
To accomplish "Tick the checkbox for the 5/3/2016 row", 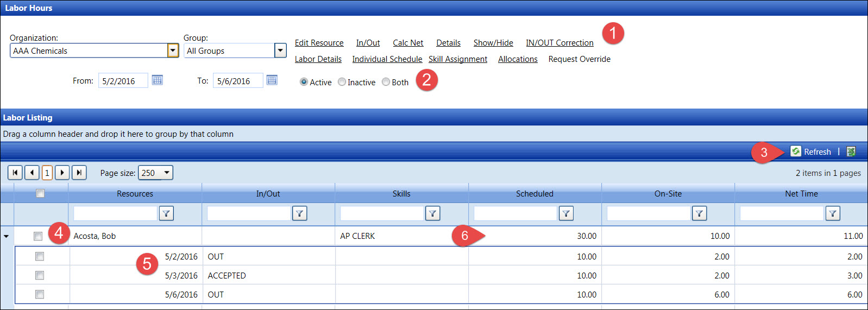I will (40, 275).
